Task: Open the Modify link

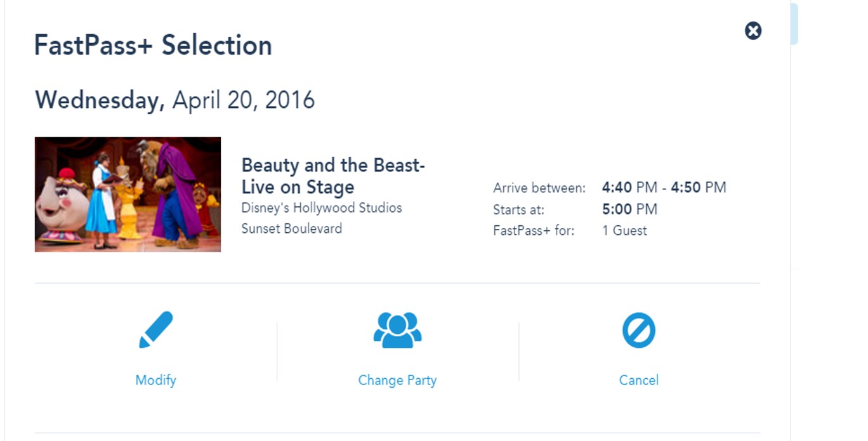Action: click(x=155, y=380)
